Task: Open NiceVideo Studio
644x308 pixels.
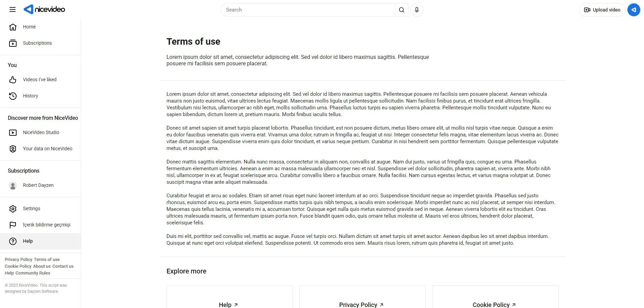Action: point(41,133)
